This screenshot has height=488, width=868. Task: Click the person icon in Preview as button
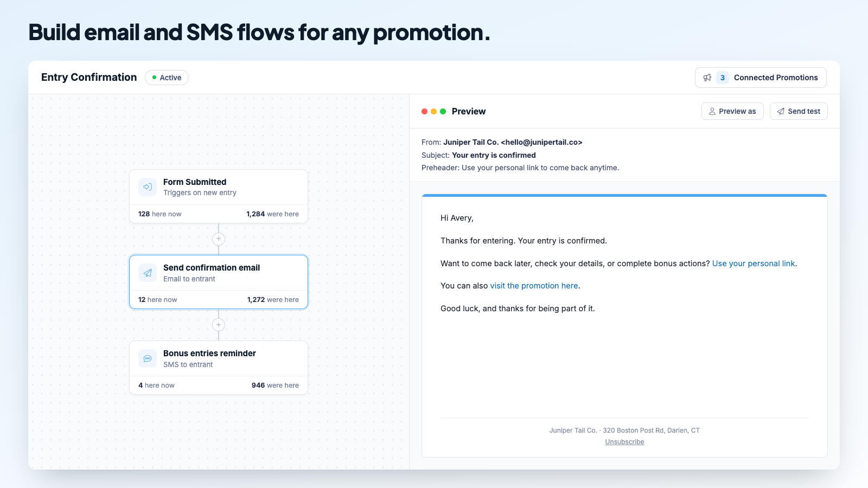(x=712, y=111)
